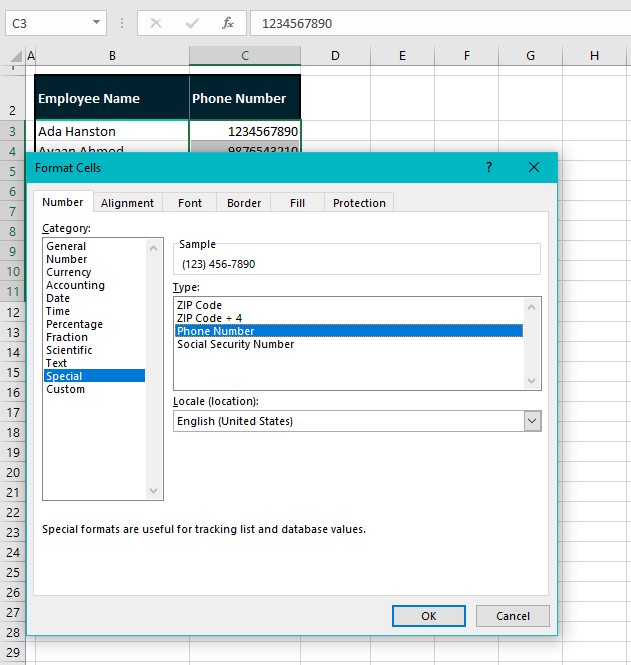The width and height of the screenshot is (631, 665).
Task: Click the formula bar options dots handle
Action: tap(122, 23)
